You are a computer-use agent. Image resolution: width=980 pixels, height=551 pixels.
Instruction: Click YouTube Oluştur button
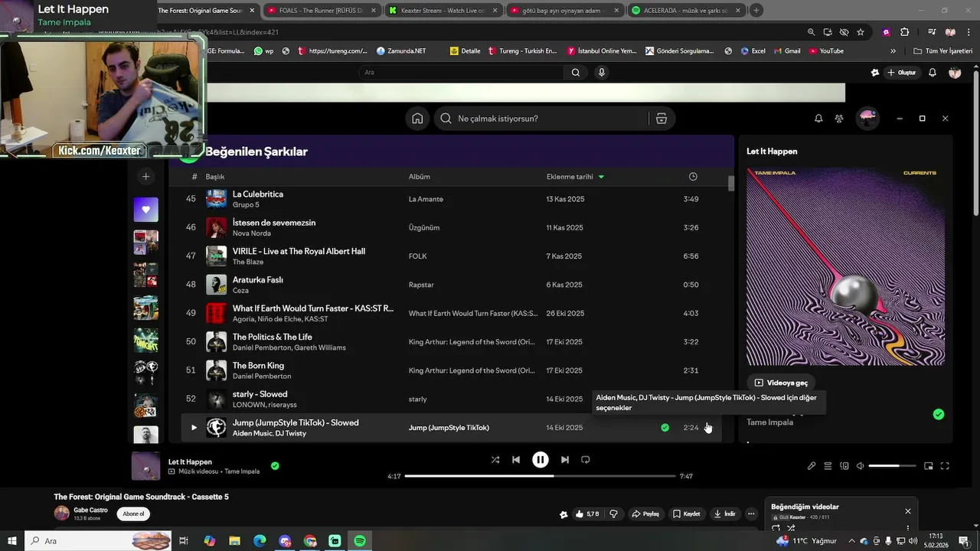click(x=902, y=73)
